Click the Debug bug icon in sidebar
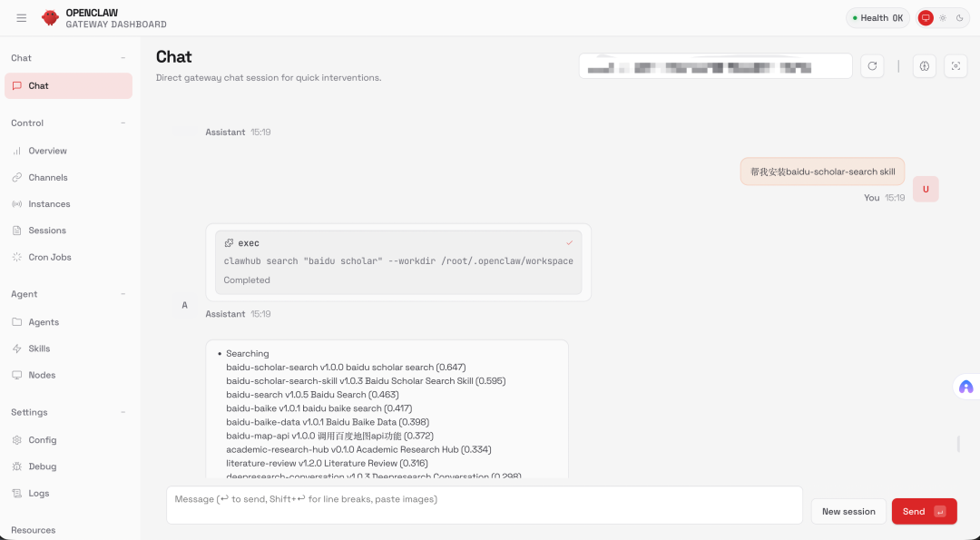Image resolution: width=980 pixels, height=540 pixels. 17,466
